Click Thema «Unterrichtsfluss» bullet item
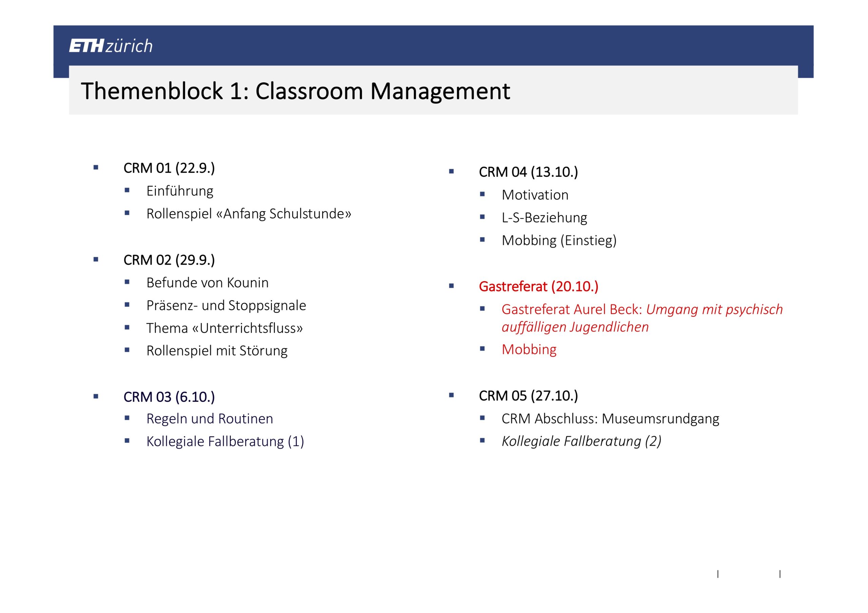868x613 pixels. click(224, 328)
